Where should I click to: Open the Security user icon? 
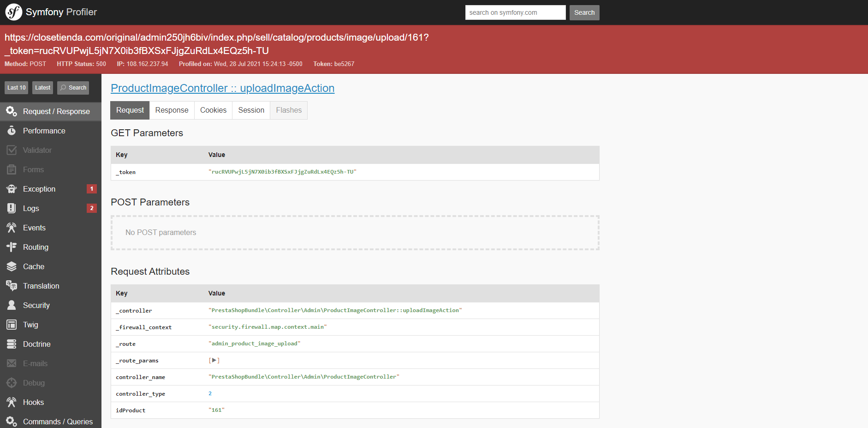point(12,305)
